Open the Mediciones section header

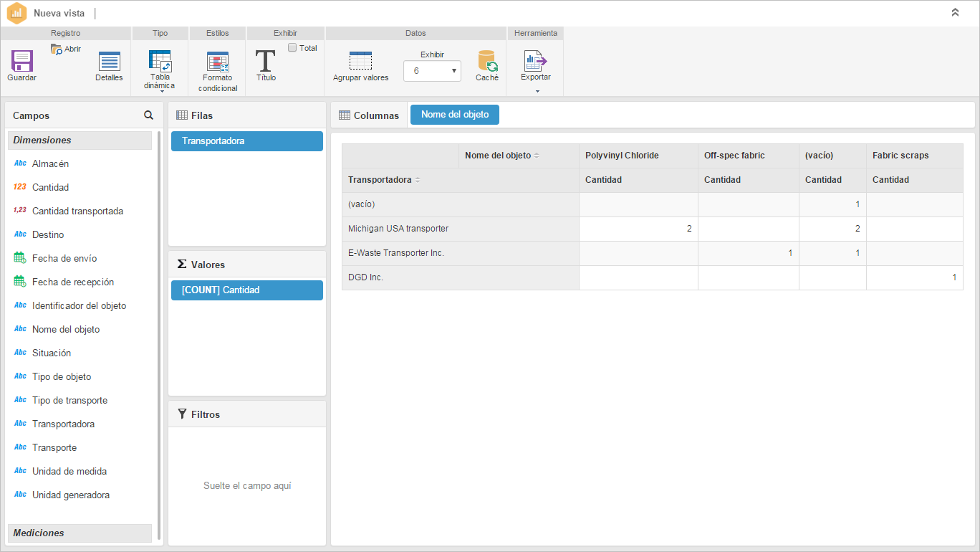(80, 533)
